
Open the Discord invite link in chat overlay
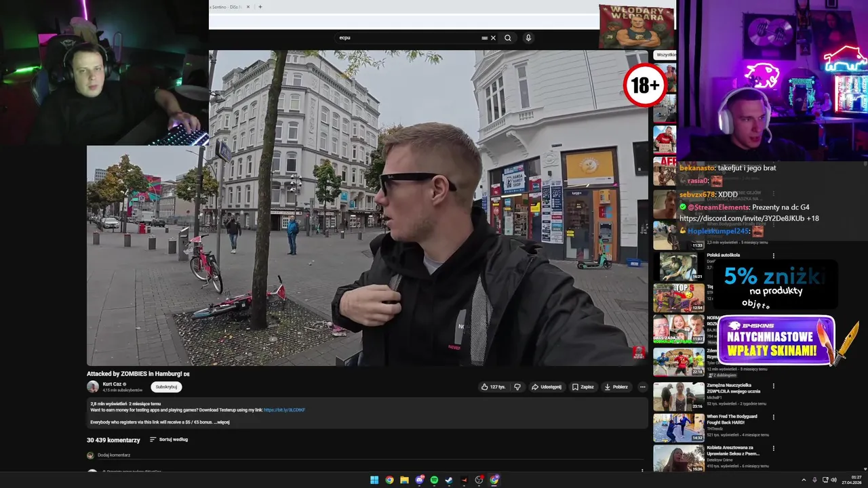pos(743,218)
